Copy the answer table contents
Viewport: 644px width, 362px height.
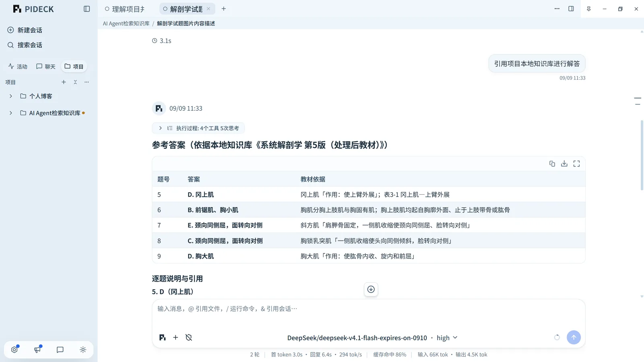pos(552,164)
